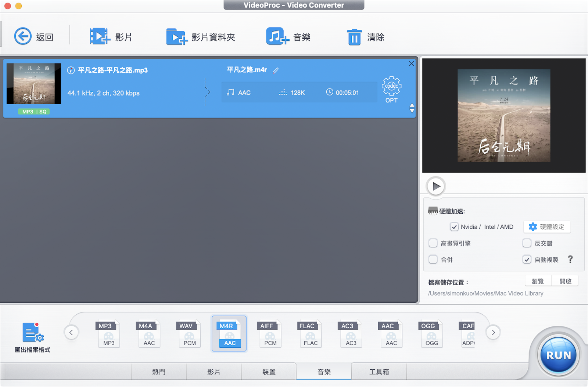This screenshot has height=387, width=588.
Task: Switch to the 裝置 tab
Action: [269, 372]
